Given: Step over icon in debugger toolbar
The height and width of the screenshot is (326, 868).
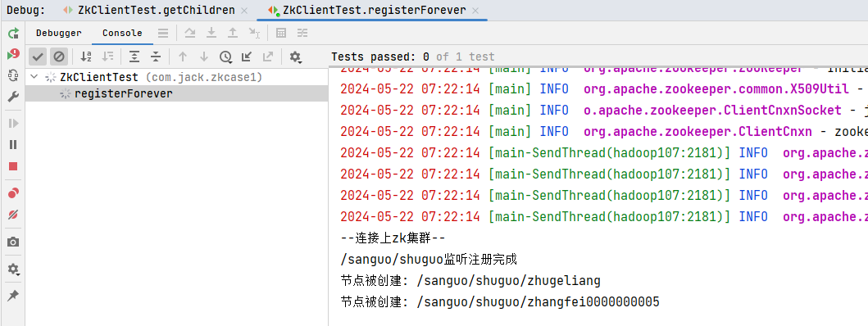Looking at the screenshot, I should click(190, 34).
